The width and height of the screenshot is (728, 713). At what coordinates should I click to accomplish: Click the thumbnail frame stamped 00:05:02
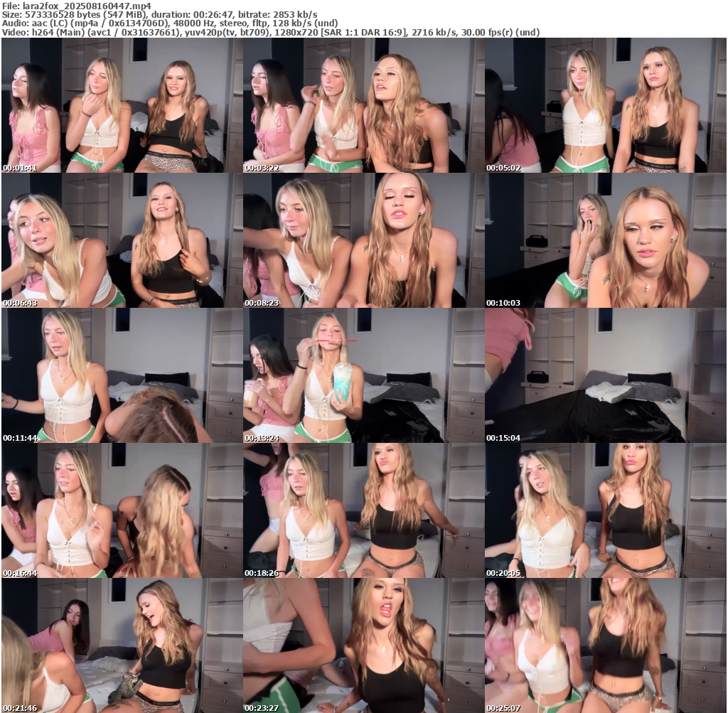[x=606, y=105]
